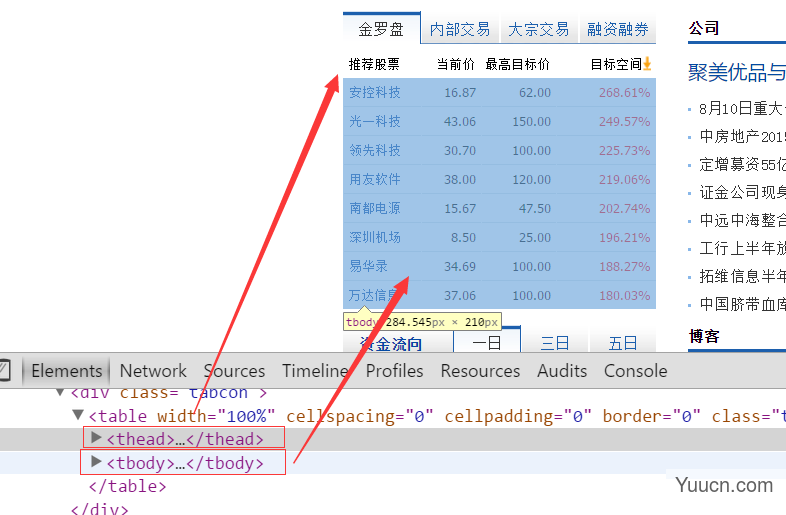
Task: Open the 中远中海整合 news link
Action: click(x=742, y=220)
